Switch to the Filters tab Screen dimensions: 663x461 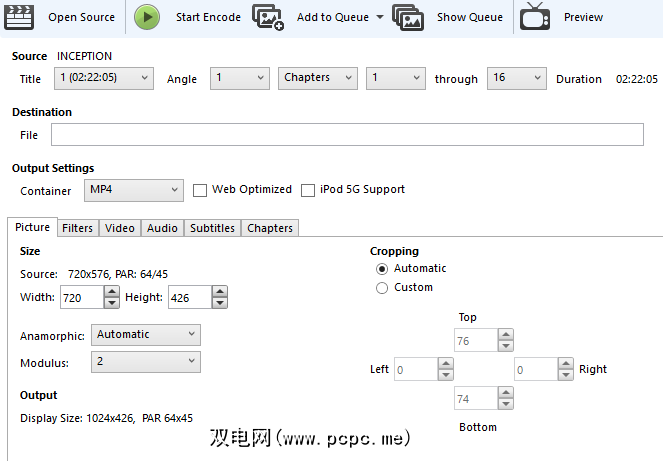point(77,228)
